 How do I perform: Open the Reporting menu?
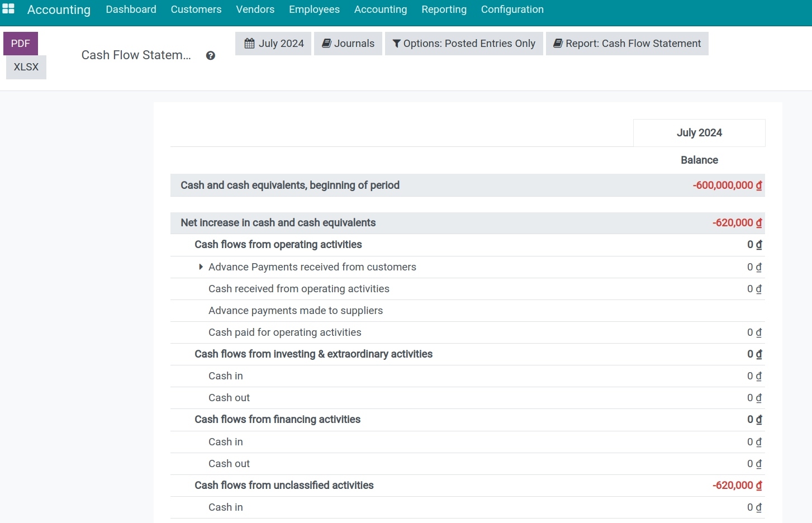[444, 9]
